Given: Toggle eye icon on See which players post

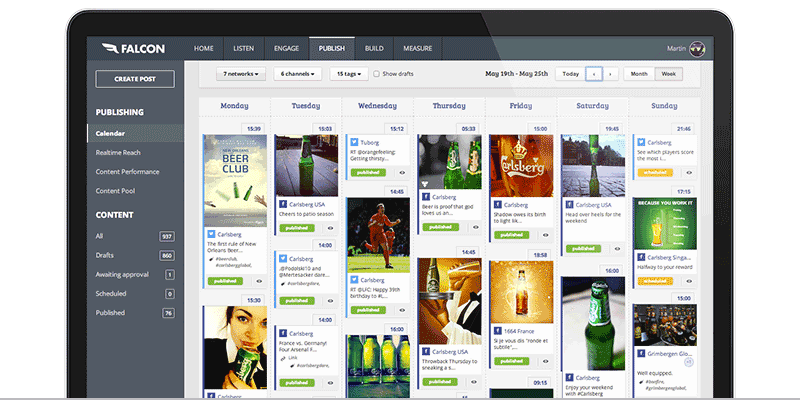Looking at the screenshot, I should 689,173.
